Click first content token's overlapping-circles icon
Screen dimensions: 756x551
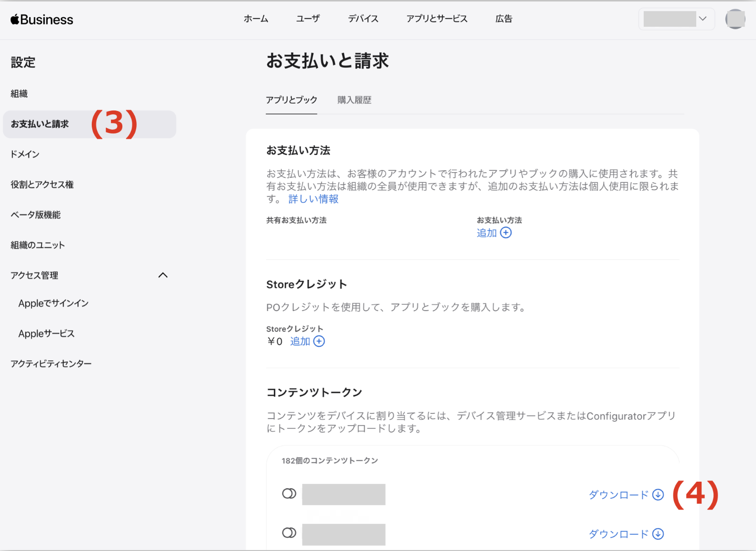pyautogui.click(x=289, y=494)
